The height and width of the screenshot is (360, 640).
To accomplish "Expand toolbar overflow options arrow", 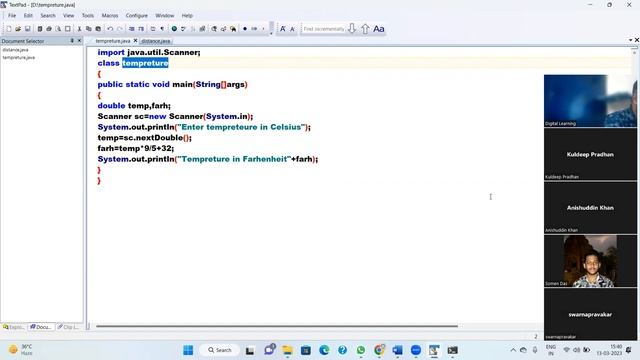I will click(271, 33).
